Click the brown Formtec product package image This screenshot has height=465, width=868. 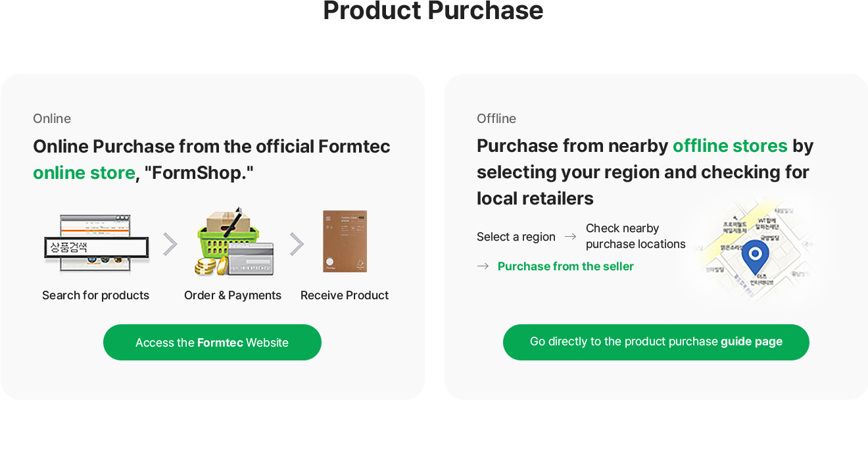coord(345,241)
